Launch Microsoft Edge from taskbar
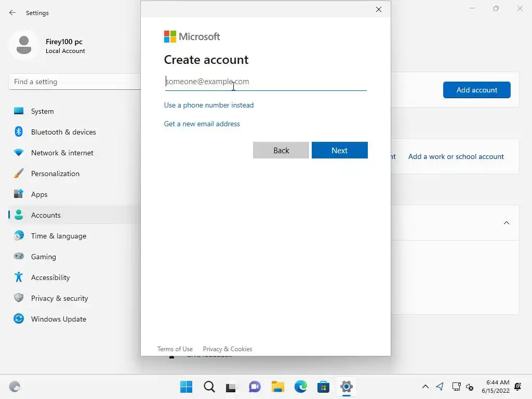Image resolution: width=532 pixels, height=399 pixels. pos(301,387)
